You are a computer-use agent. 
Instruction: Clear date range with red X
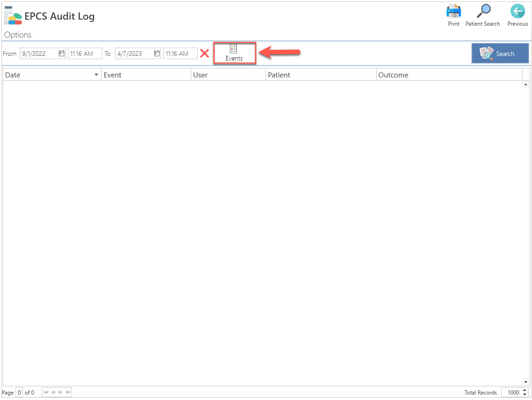(x=205, y=53)
